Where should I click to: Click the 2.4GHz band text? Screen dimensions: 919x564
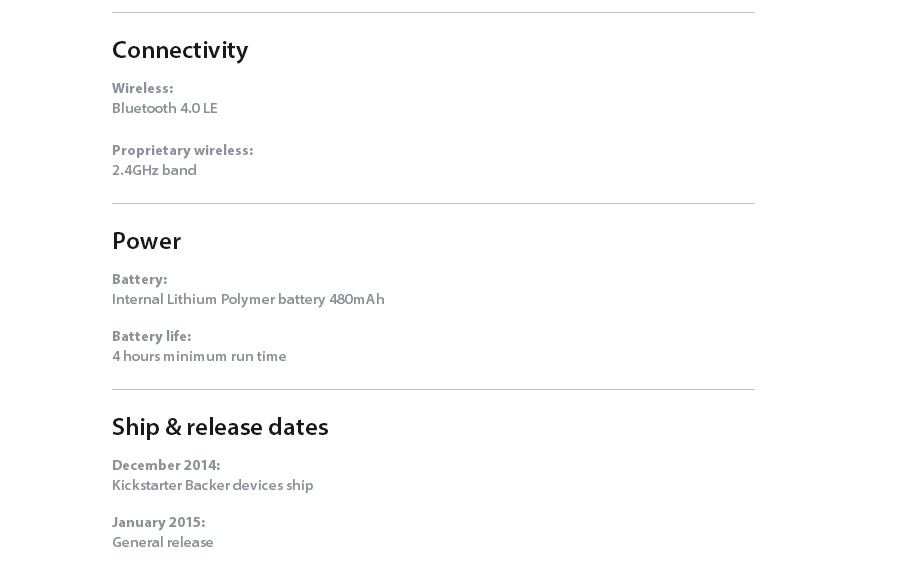tap(154, 170)
